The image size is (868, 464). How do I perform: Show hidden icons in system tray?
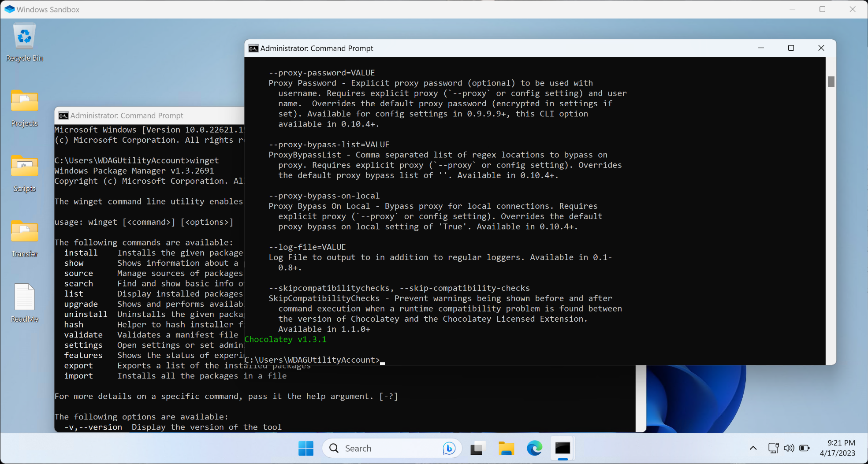point(753,448)
